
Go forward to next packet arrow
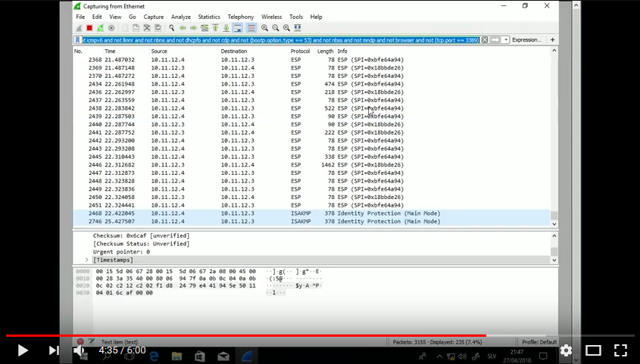pos(193,28)
